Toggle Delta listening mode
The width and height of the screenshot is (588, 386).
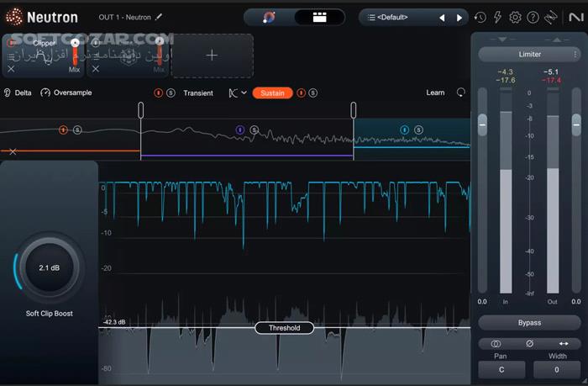point(18,93)
